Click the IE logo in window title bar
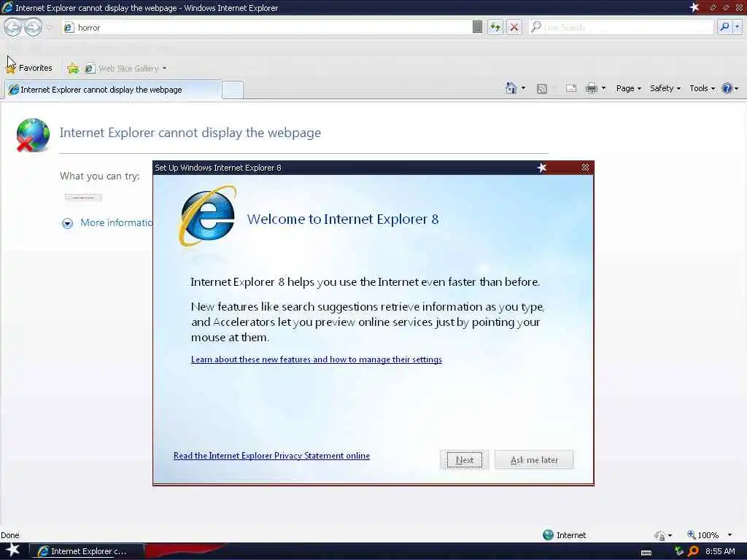The image size is (747, 560). coord(7,7)
